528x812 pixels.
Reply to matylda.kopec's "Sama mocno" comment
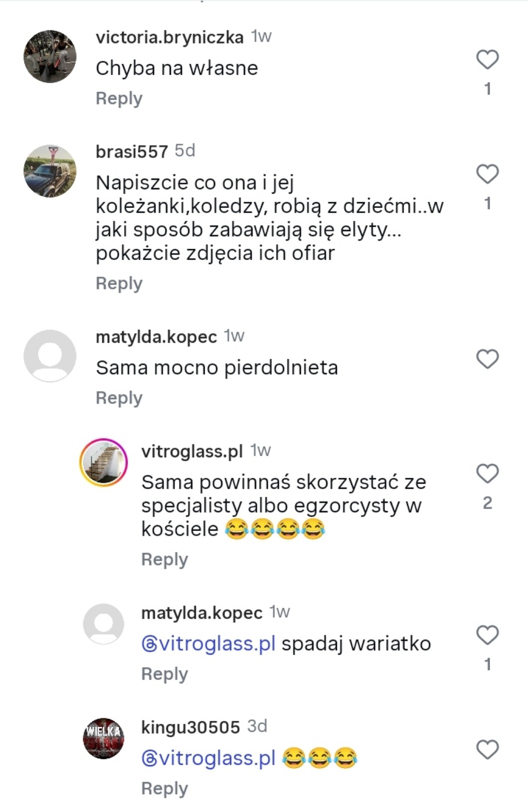[x=119, y=398]
